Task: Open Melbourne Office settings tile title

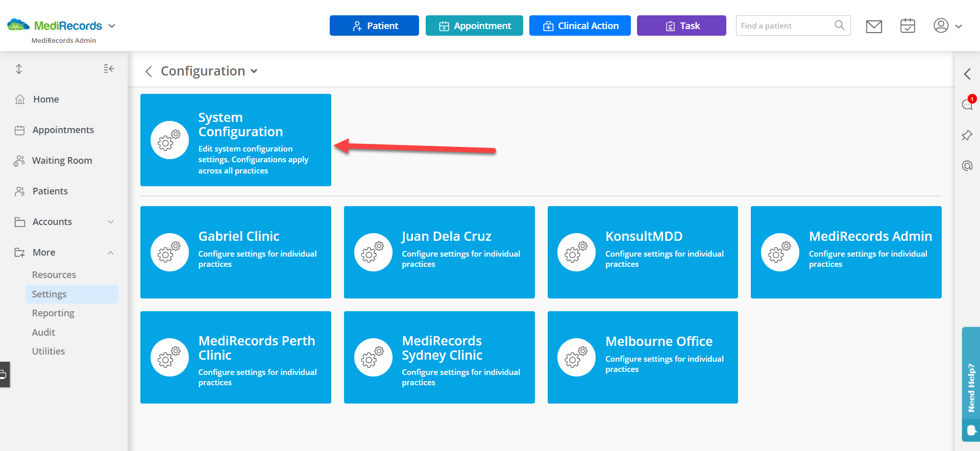Action: [659, 341]
